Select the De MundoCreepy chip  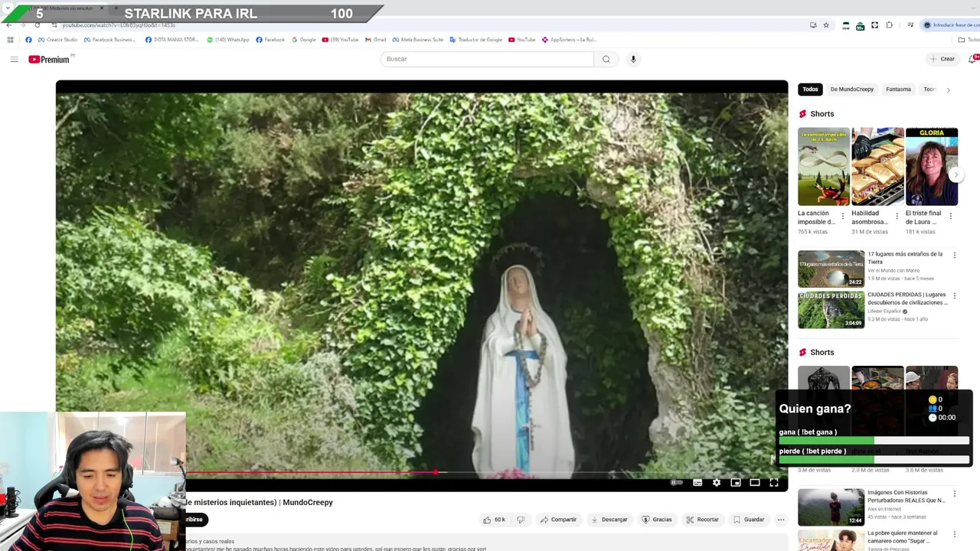point(852,90)
